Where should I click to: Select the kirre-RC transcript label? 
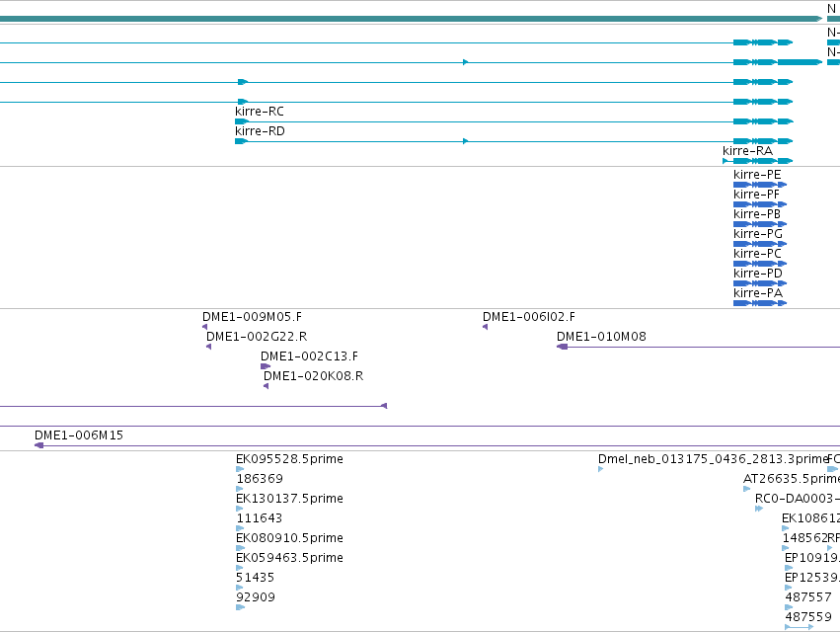[x=260, y=112]
